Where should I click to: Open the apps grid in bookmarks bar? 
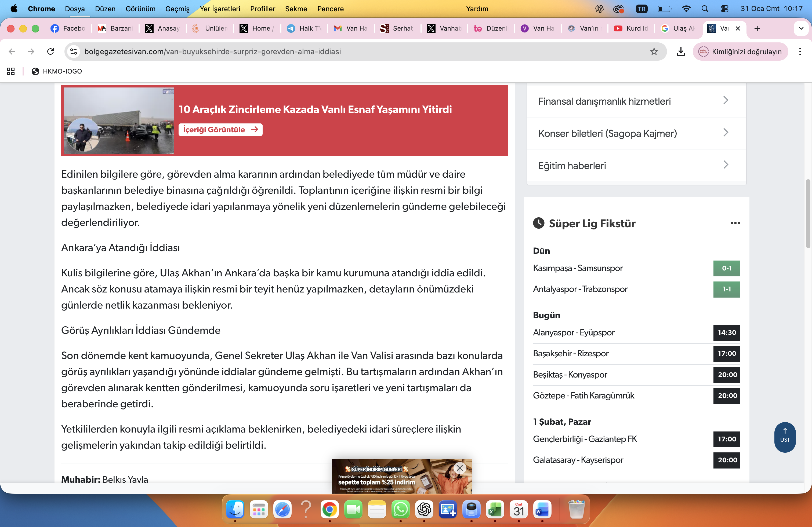(10, 71)
